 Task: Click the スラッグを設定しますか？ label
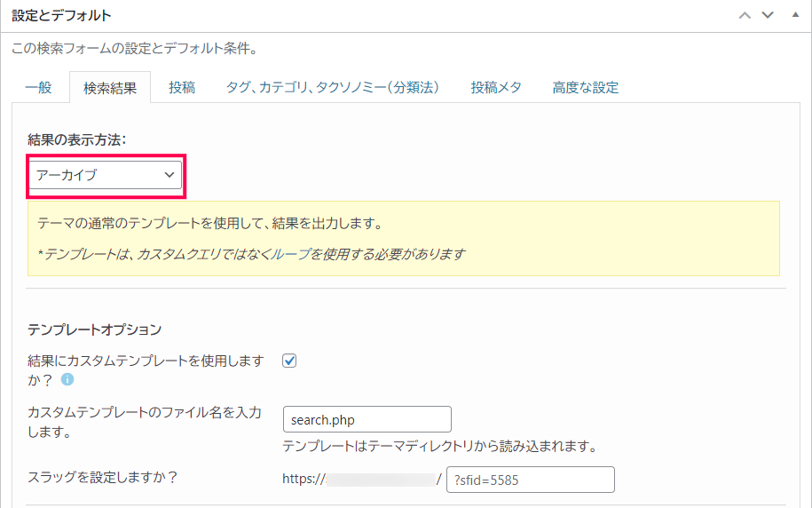click(x=103, y=477)
